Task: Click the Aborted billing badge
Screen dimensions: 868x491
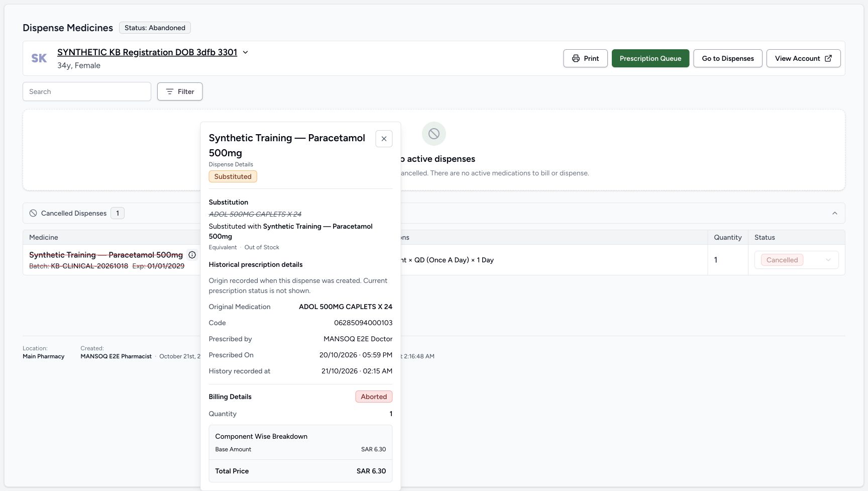Action: coord(374,397)
